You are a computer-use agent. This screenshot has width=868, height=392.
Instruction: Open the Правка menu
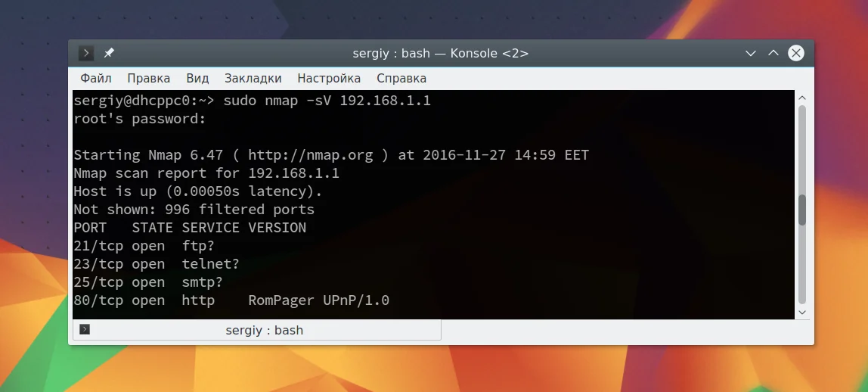coord(148,78)
